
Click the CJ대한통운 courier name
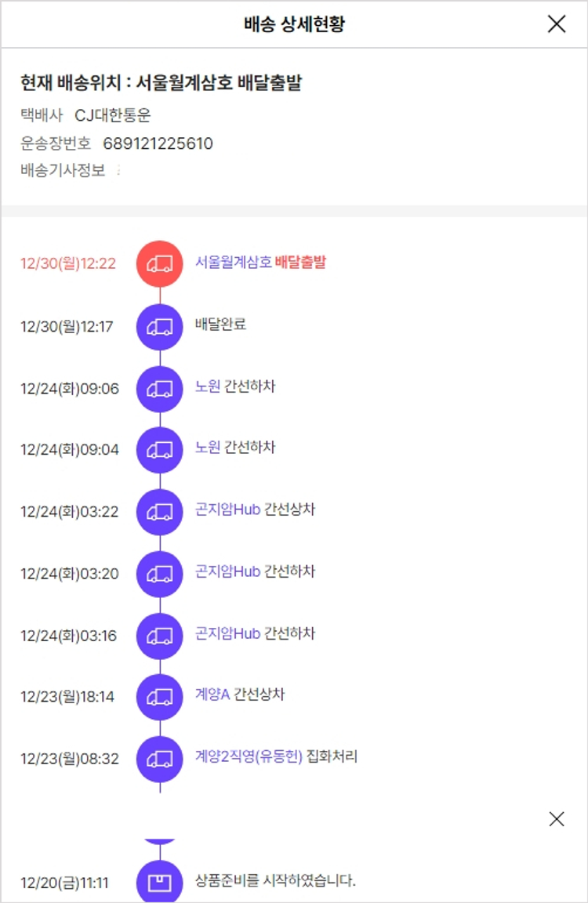click(113, 116)
